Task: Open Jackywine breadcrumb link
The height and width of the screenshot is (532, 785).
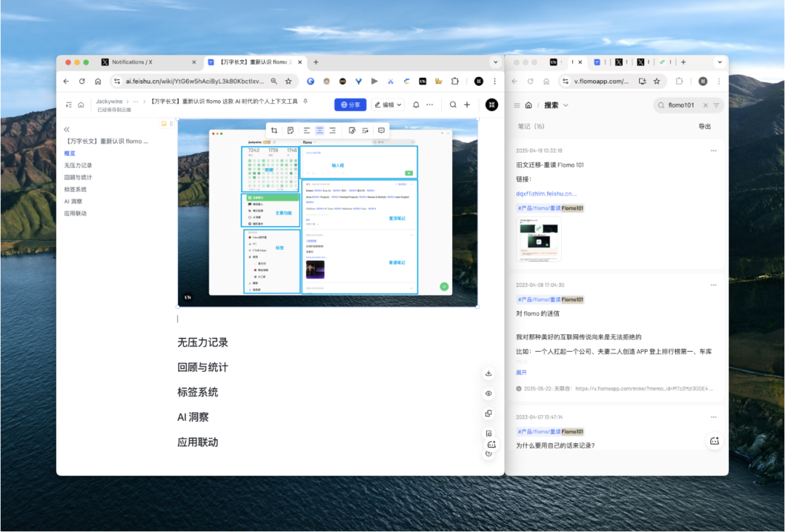Action: 109,101
